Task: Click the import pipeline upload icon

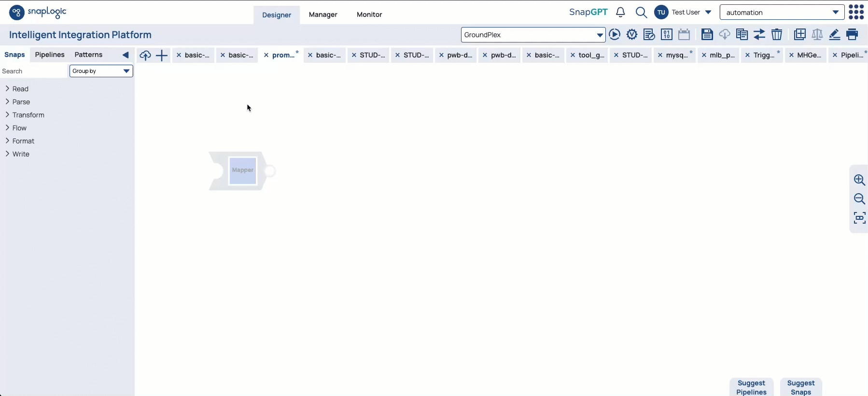Action: (x=145, y=56)
